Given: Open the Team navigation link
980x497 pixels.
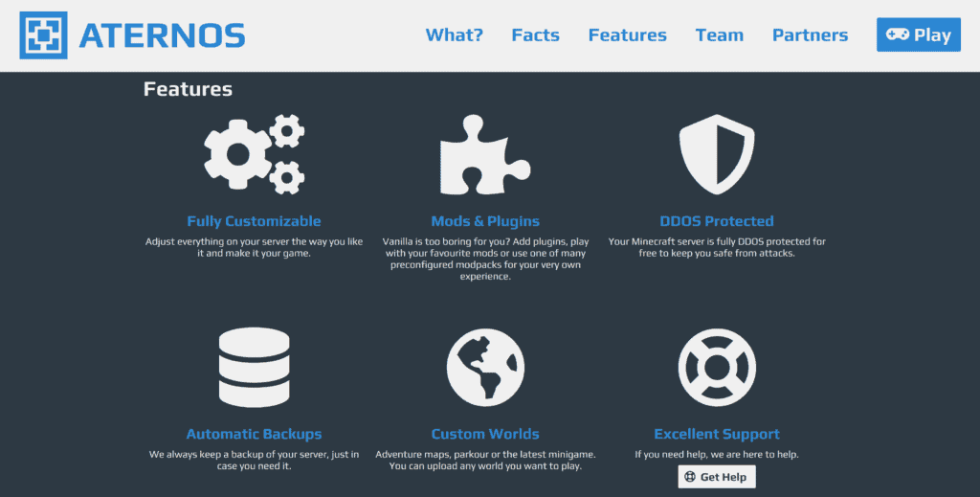Looking at the screenshot, I should click(x=720, y=35).
